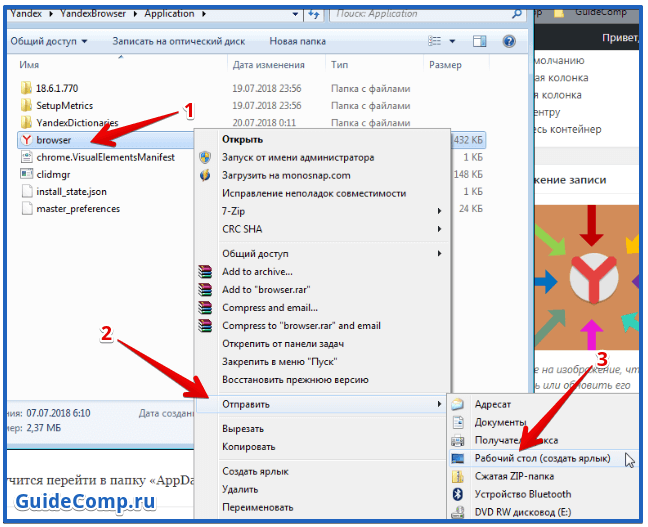Click the monosnap icon in context menu
This screenshot has width=648, height=527.
tap(205, 175)
